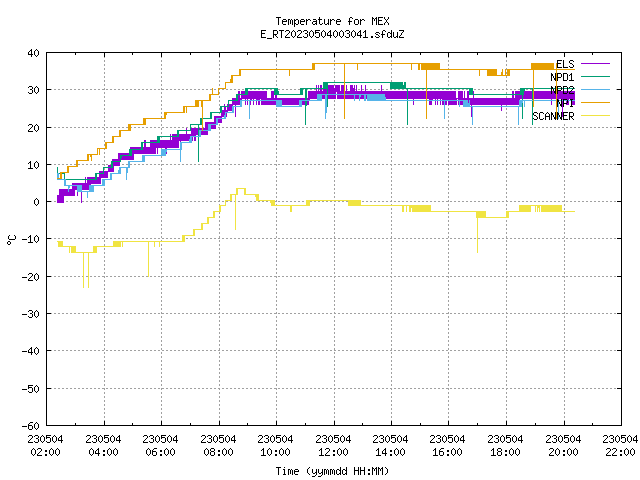640x480 pixels.
Task: Click the ELS legend label
Action: tap(565, 64)
